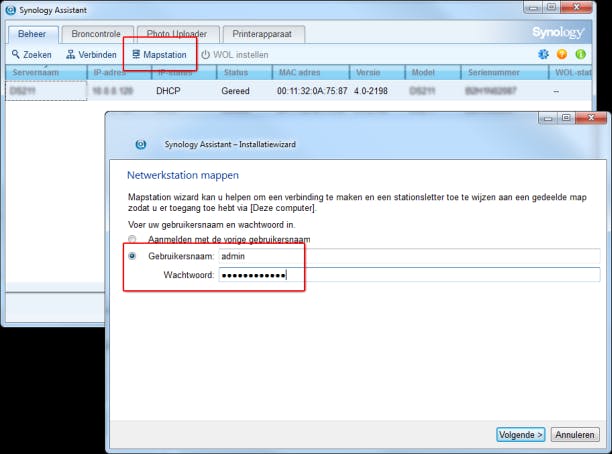Sort by Serienummer column header
612x454 pixels.
click(x=505, y=73)
